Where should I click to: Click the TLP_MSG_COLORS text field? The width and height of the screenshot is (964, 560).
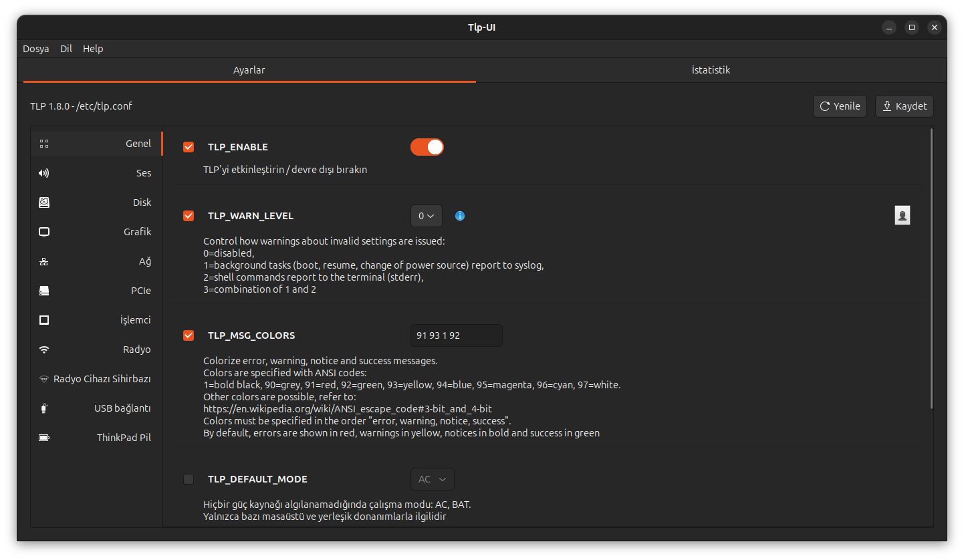(456, 335)
